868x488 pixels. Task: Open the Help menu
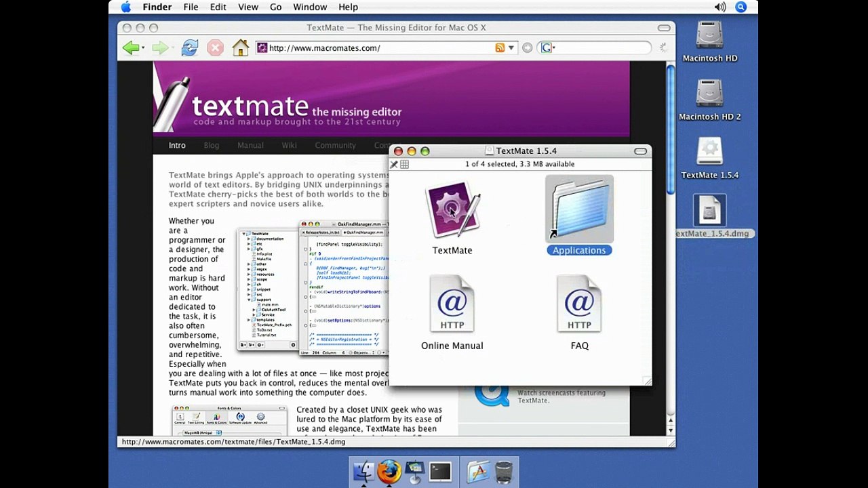point(348,7)
